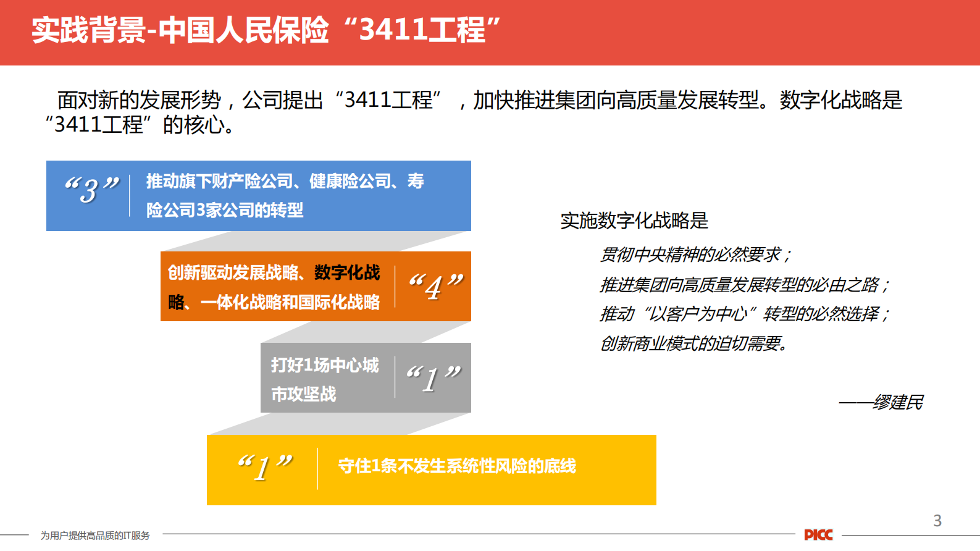Viewport: 980px width, 551px height.
Task: Click text "市攻坚战" in the gray box
Action: 304,394
